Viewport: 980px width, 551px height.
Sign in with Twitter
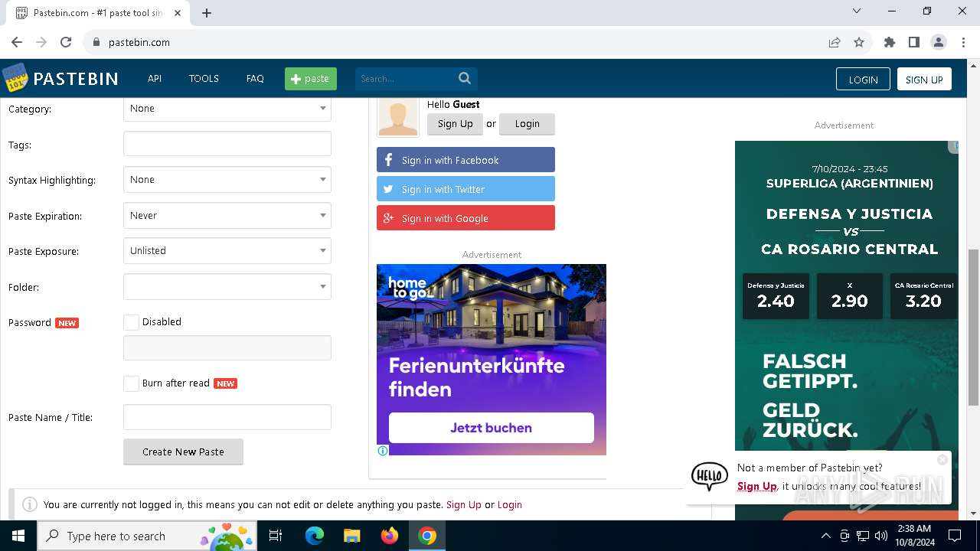[x=465, y=189]
